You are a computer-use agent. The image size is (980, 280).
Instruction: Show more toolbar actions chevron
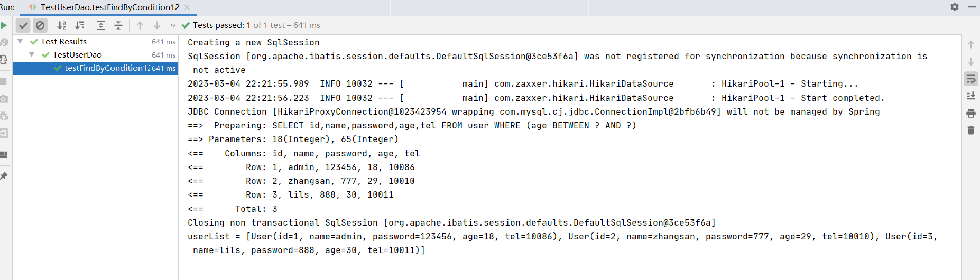[x=173, y=25]
